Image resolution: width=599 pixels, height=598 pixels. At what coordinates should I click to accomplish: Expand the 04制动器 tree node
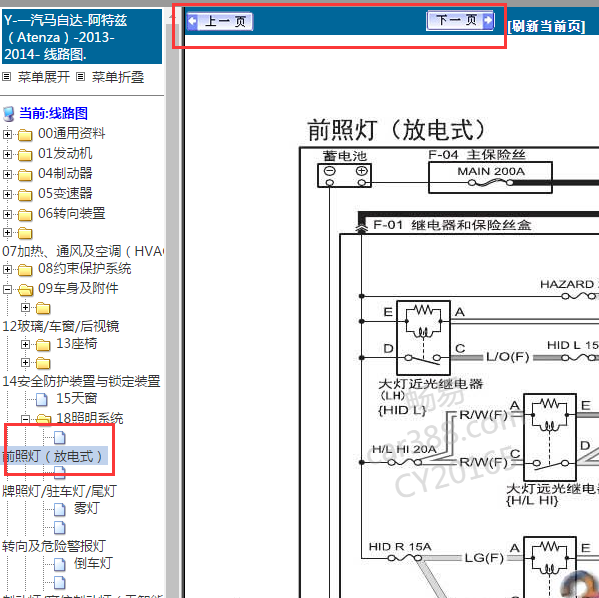[x=7, y=174]
